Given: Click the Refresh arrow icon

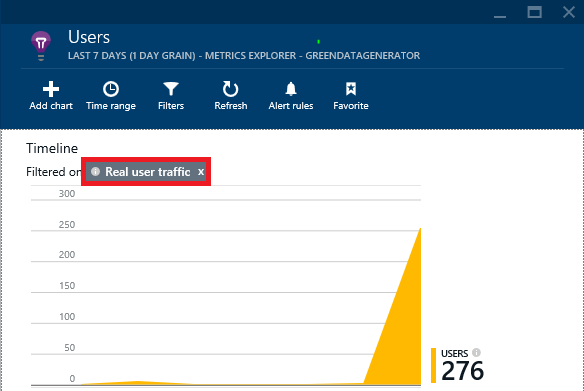Looking at the screenshot, I should point(231,89).
